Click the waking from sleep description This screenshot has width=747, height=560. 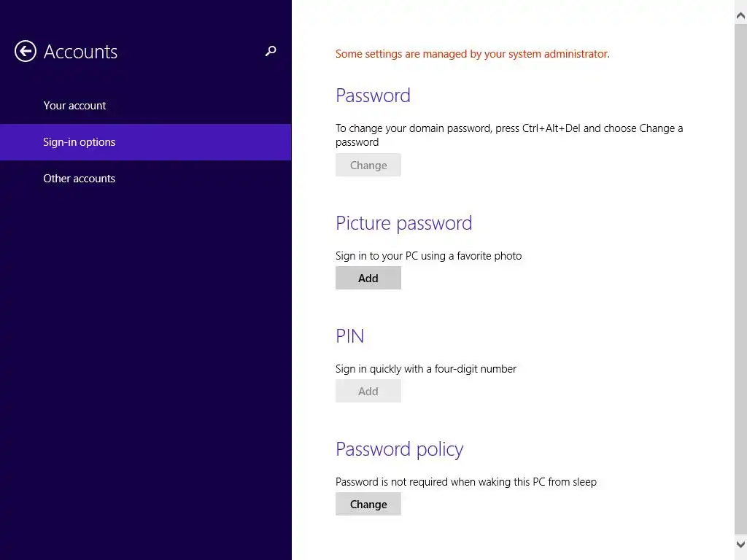click(x=466, y=482)
